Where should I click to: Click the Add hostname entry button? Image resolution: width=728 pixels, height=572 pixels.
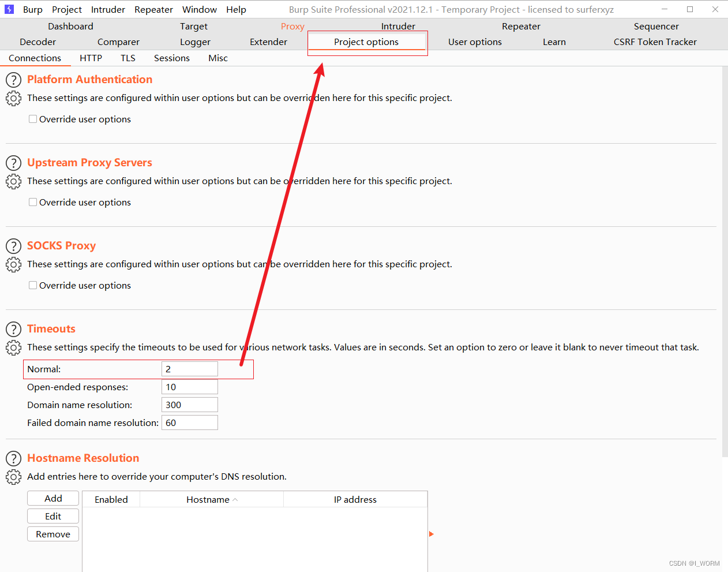pyautogui.click(x=53, y=498)
